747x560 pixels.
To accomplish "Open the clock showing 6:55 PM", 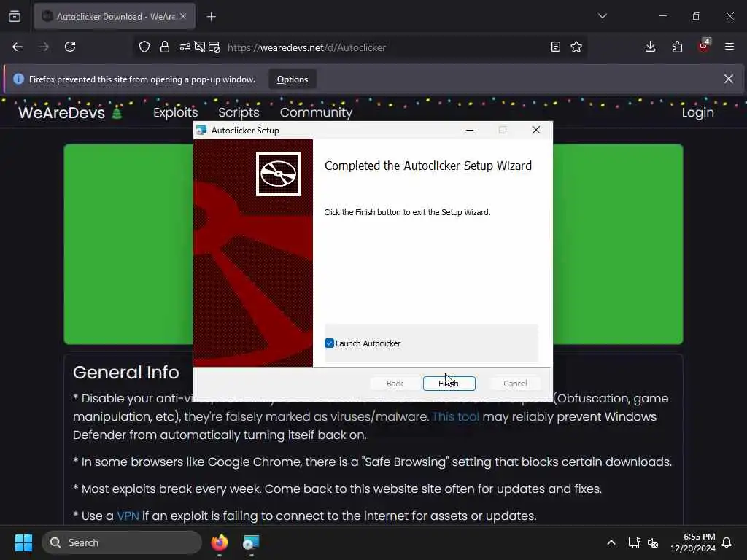I will tap(693, 542).
